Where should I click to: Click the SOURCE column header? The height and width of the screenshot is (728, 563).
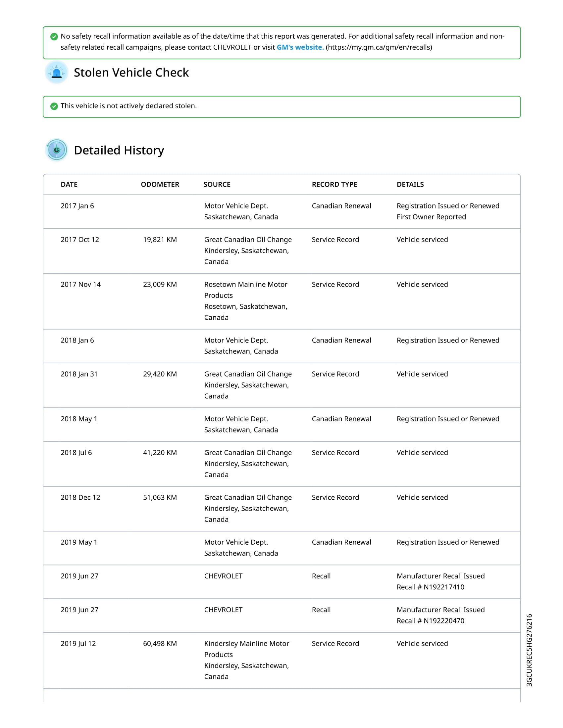[217, 184]
